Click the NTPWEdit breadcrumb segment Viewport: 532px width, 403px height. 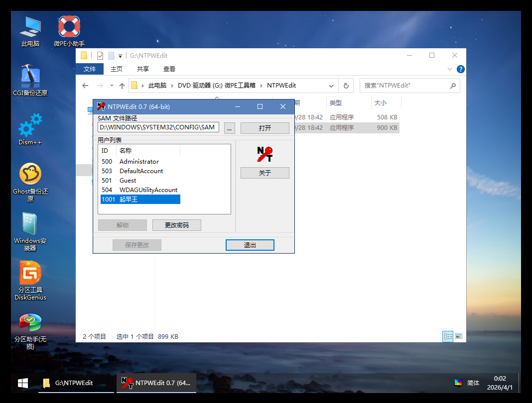[281, 86]
